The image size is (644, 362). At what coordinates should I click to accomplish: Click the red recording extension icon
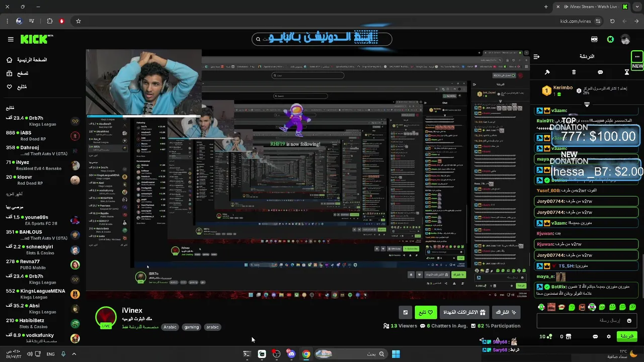point(62,21)
